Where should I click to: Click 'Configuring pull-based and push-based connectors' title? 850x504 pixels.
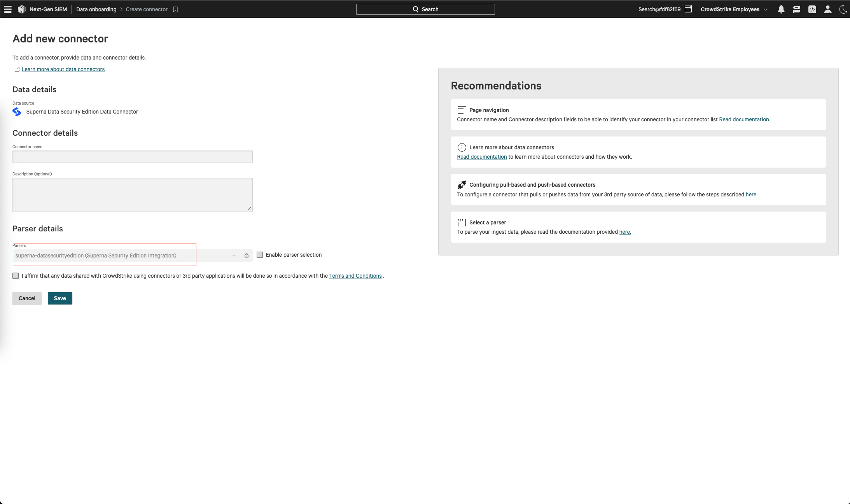(x=532, y=185)
